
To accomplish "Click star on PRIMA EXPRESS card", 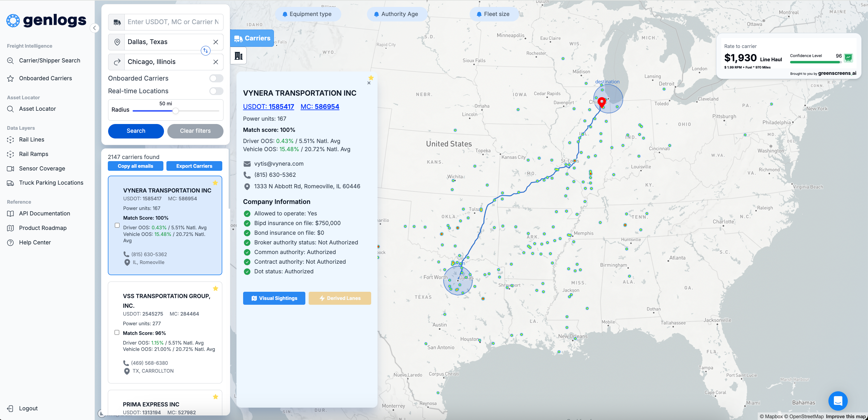I will (x=216, y=397).
